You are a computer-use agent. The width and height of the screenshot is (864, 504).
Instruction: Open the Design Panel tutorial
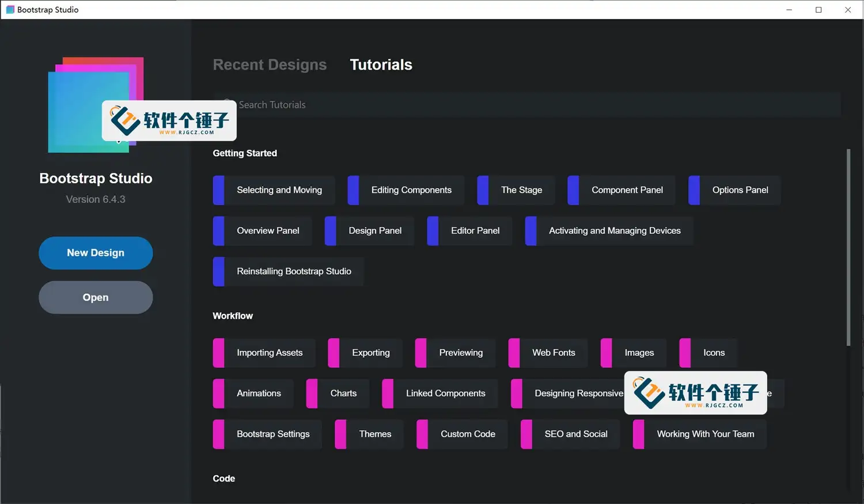pyautogui.click(x=369, y=230)
